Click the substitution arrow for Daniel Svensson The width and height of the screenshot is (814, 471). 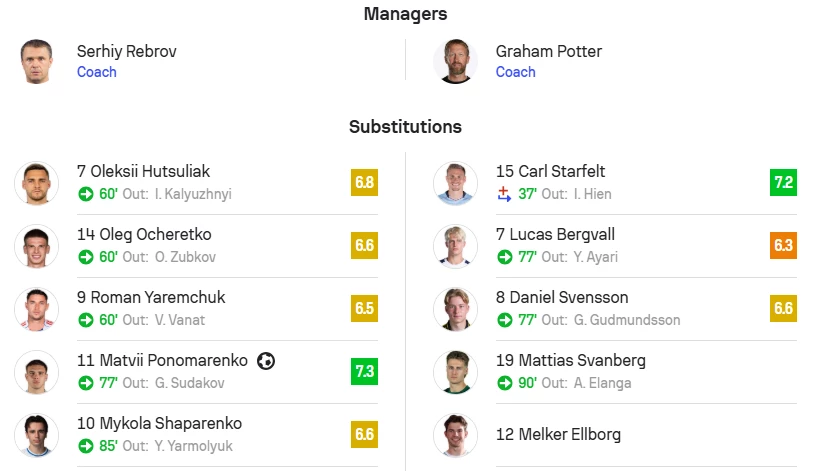(504, 320)
